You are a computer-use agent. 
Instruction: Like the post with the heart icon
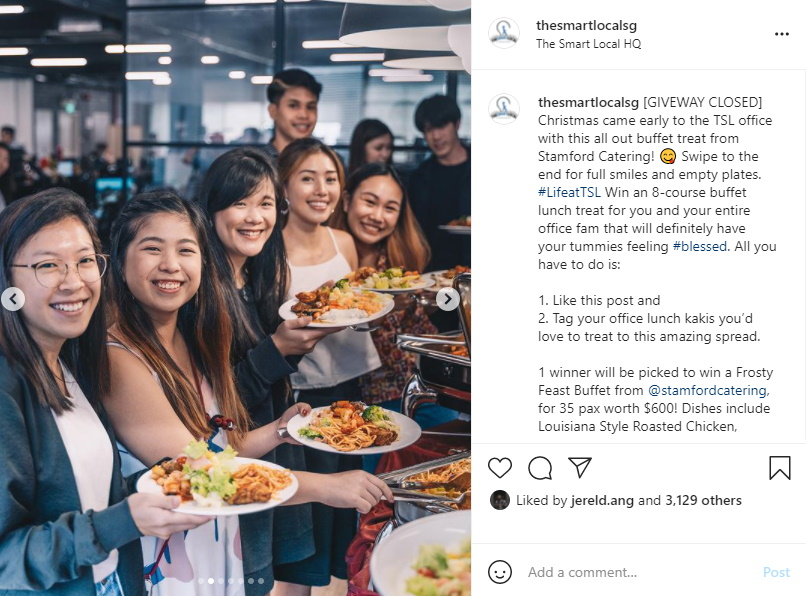pos(500,468)
